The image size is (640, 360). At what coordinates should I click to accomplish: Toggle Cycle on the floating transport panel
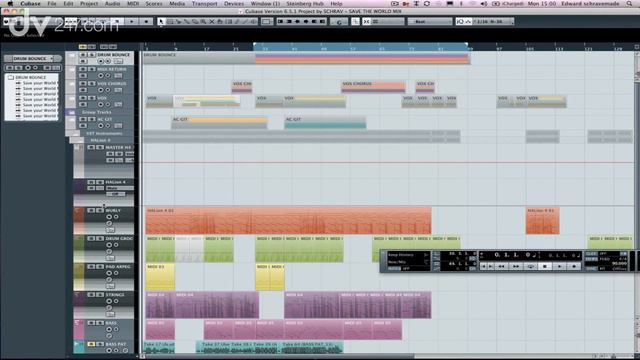pyautogui.click(x=531, y=266)
